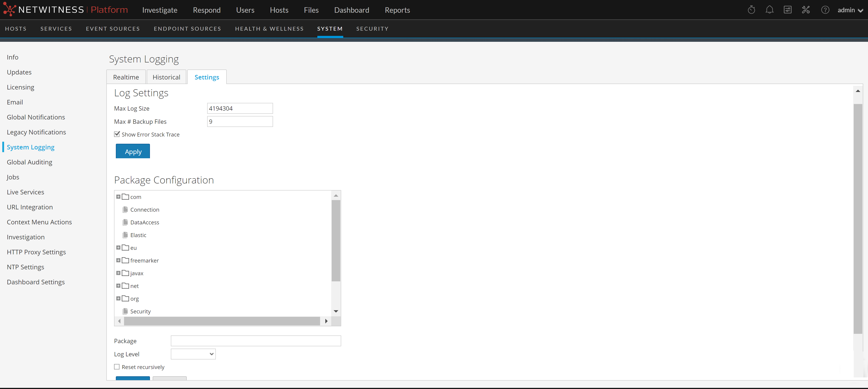Click the Max Log Size field
Image resolution: width=868 pixels, height=389 pixels.
pyautogui.click(x=240, y=109)
